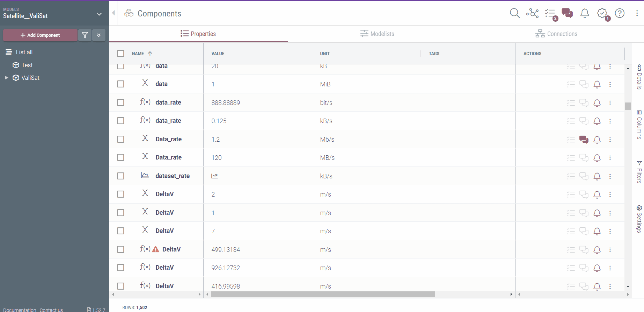Click the bell for data 1 MiB row
This screenshot has height=312, width=644.
597,84
